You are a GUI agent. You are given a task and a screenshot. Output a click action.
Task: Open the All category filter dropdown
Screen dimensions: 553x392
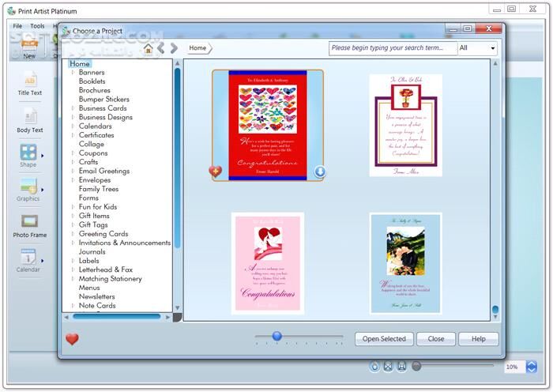tap(477, 48)
